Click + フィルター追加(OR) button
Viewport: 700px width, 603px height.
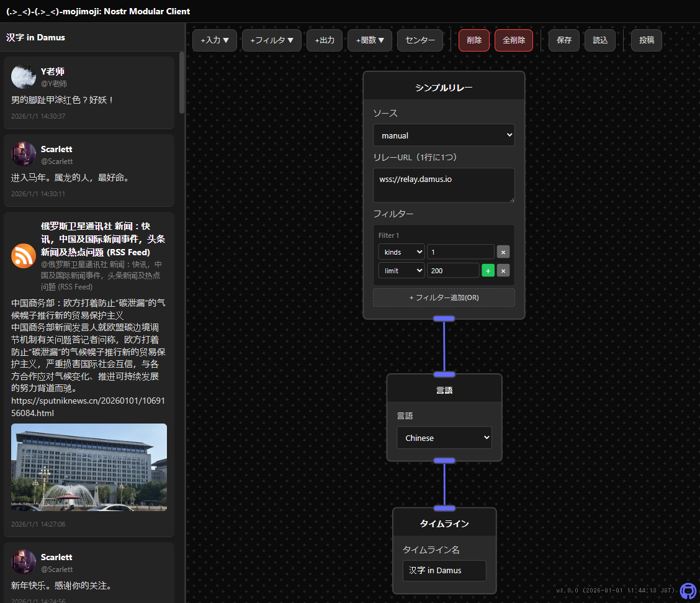click(444, 297)
